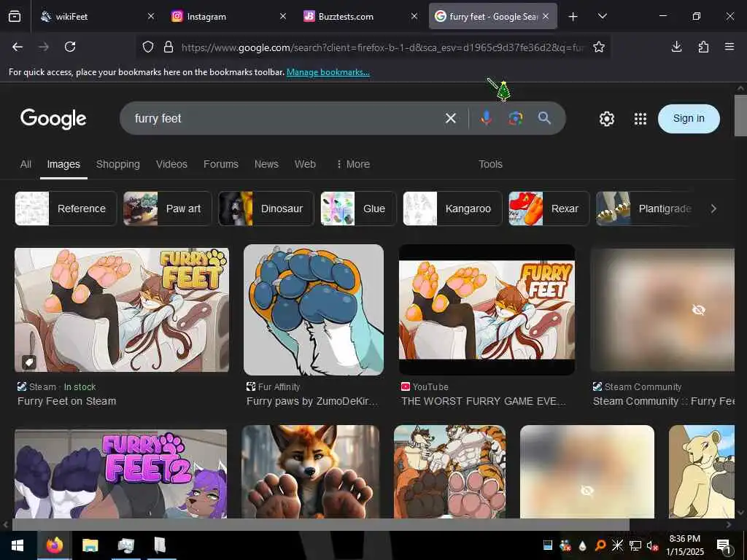The height and width of the screenshot is (560, 747).
Task: Open Furry Feet on Steam image result
Action: tap(122, 309)
